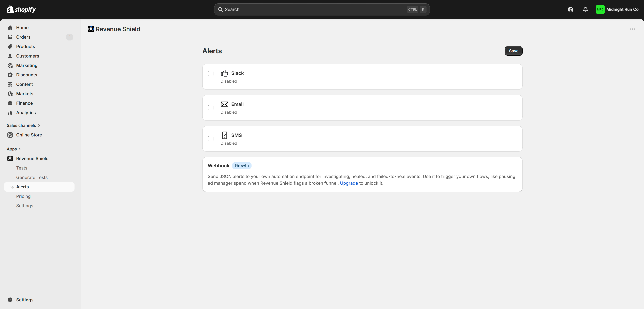Viewport: 644px width, 309px height.
Task: Expand the Sales channels chevron
Action: tap(39, 125)
